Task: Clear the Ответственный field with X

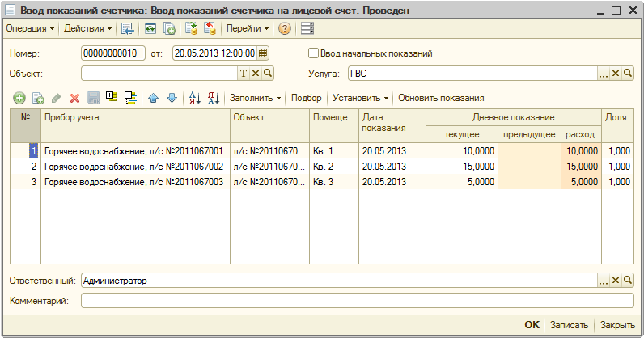Action: pyautogui.click(x=615, y=281)
